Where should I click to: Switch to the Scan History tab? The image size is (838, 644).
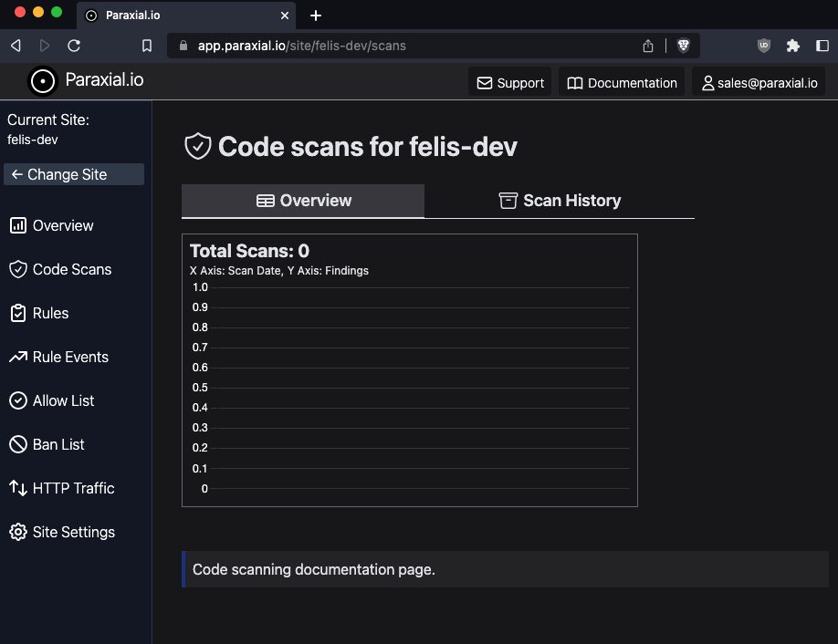point(560,201)
